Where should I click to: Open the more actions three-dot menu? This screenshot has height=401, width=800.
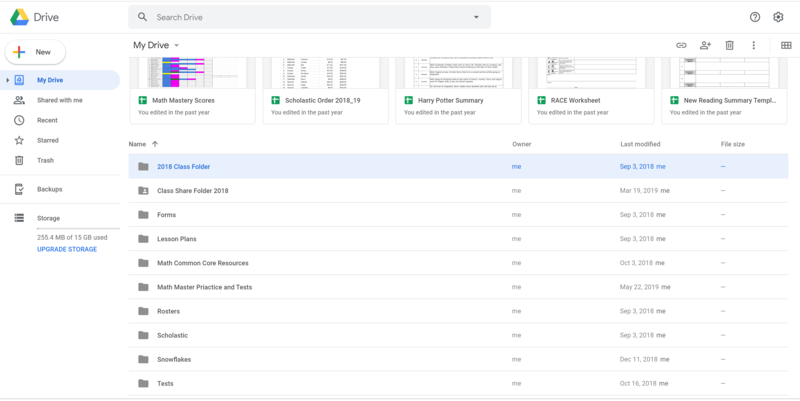point(754,45)
